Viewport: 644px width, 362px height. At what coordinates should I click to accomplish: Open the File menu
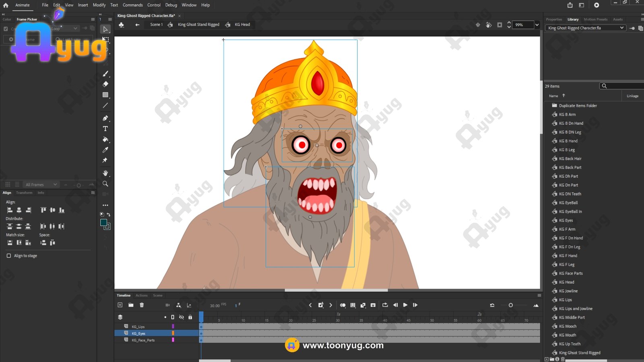point(45,5)
